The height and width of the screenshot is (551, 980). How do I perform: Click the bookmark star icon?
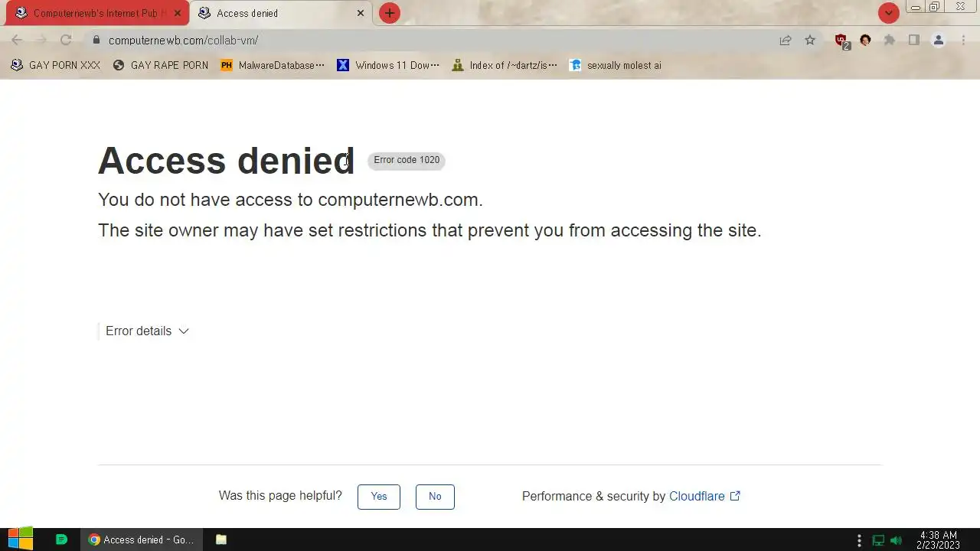810,40
